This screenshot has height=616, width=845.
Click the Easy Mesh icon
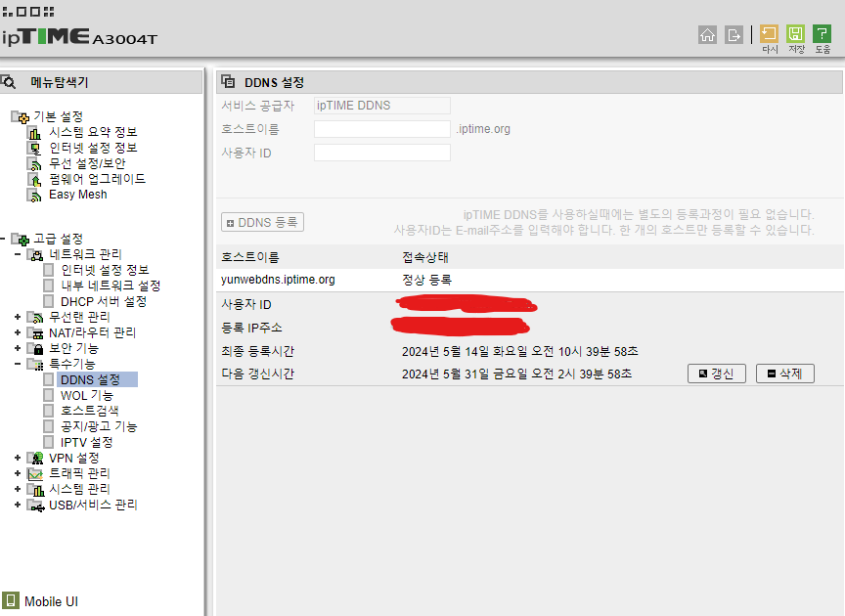click(34, 195)
